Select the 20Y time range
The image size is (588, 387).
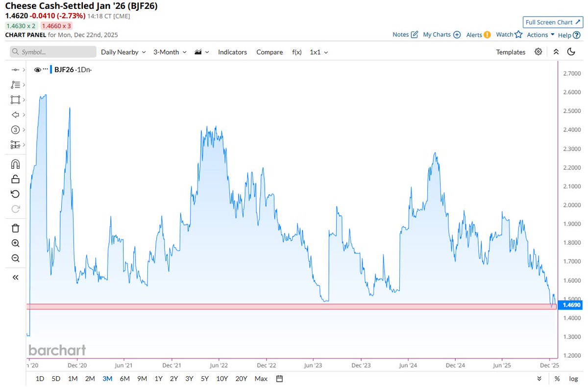point(241,379)
